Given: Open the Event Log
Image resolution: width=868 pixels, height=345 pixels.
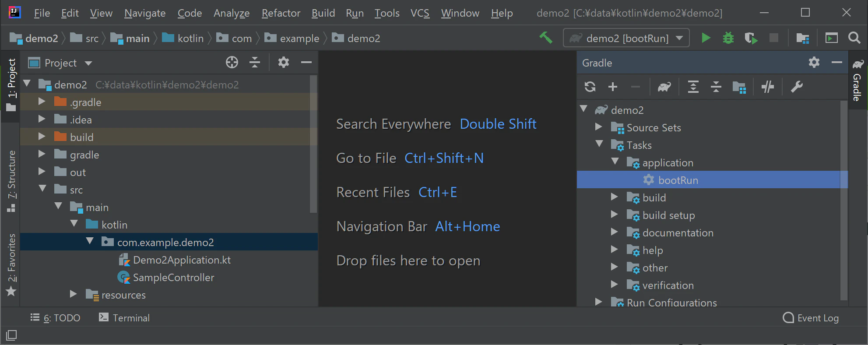Looking at the screenshot, I should click(811, 318).
